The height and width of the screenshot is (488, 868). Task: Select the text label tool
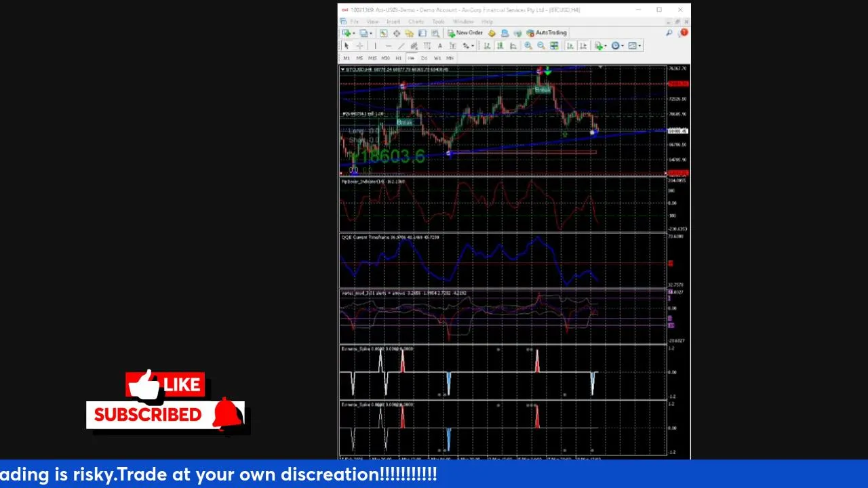point(452,45)
